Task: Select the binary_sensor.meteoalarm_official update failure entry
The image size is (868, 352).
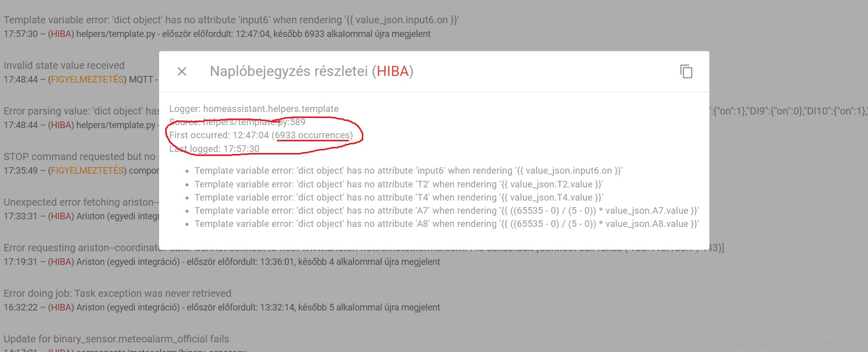Action: click(x=117, y=339)
